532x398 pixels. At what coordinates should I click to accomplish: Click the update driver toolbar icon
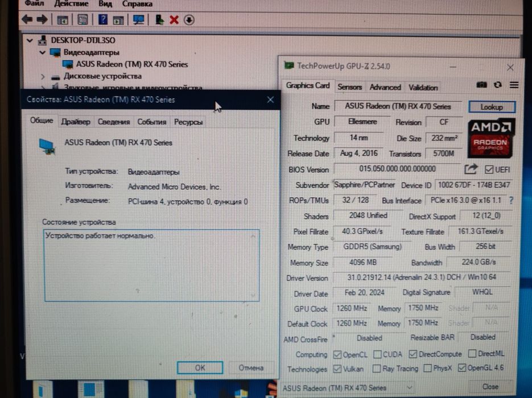coord(159,20)
